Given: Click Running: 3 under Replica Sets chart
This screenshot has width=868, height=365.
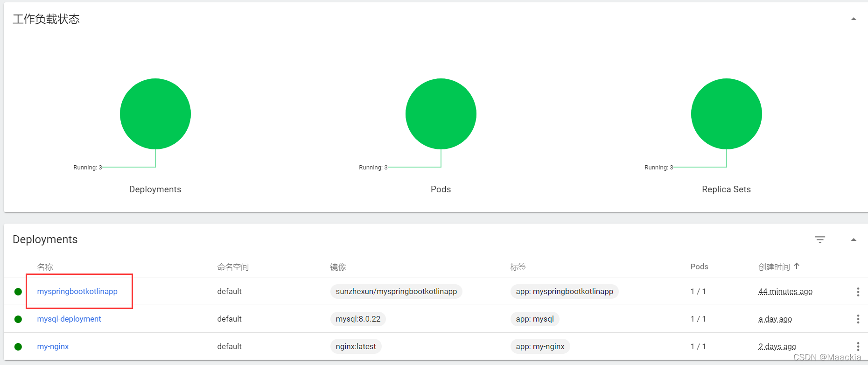Looking at the screenshot, I should [659, 167].
